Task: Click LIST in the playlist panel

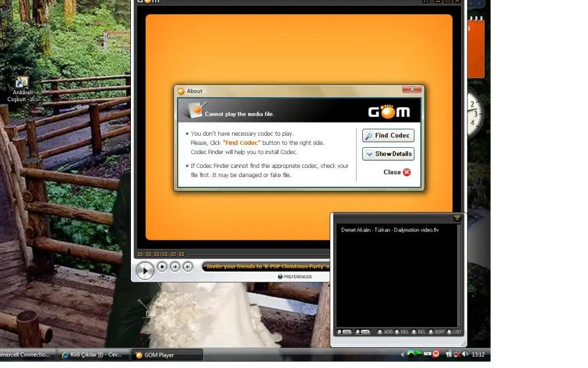Action: (x=454, y=332)
